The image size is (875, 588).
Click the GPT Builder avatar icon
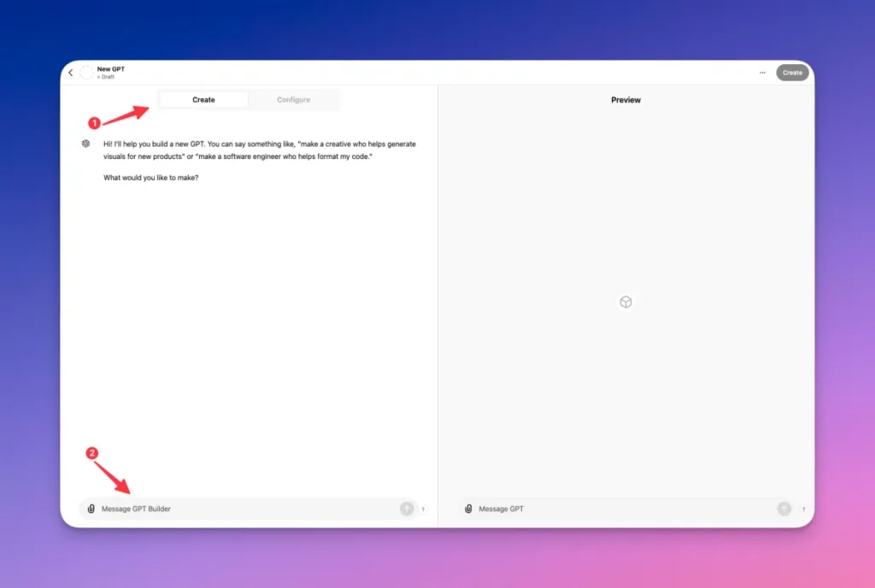[86, 144]
